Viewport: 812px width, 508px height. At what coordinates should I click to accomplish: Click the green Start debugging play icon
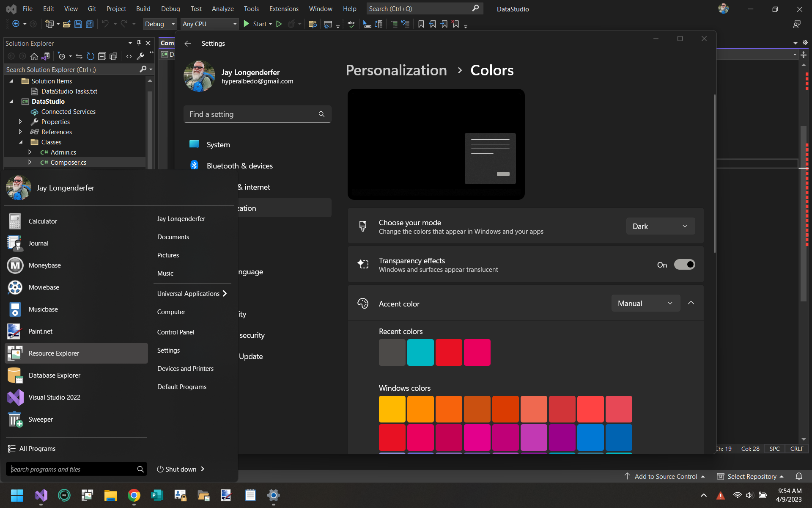(247, 24)
